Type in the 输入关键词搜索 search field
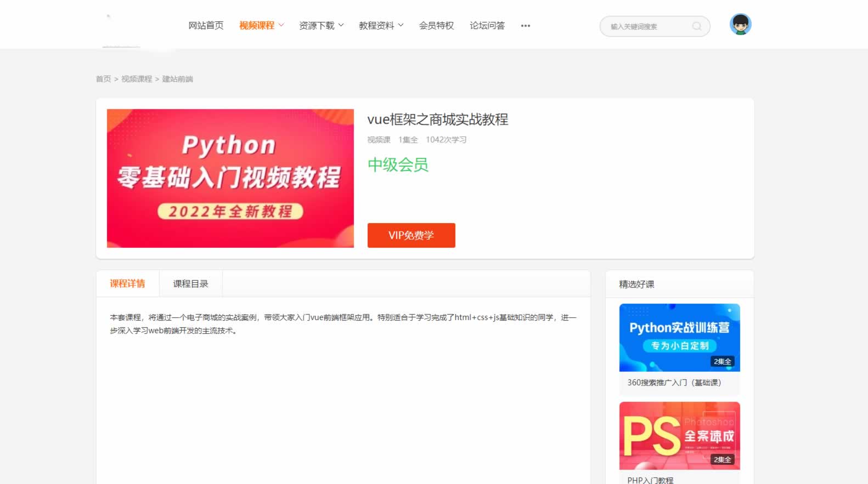Screen dimensions: 868x484 pyautogui.click(x=647, y=26)
